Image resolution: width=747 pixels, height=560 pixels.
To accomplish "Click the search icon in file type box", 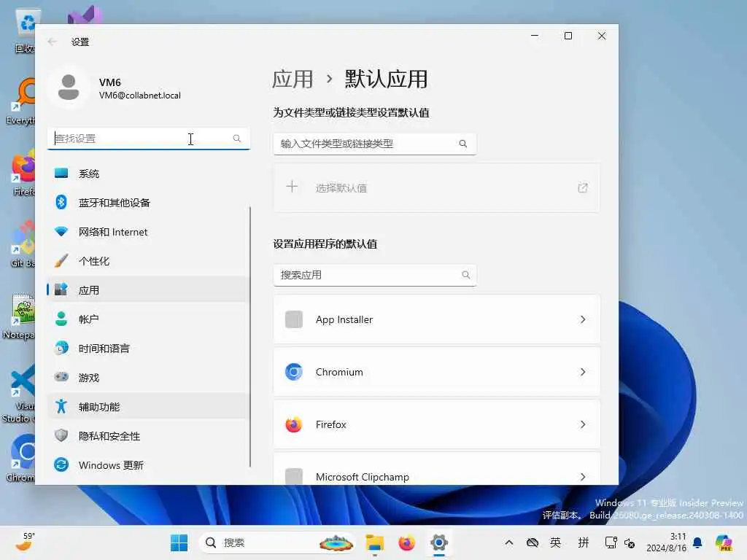I will (463, 144).
